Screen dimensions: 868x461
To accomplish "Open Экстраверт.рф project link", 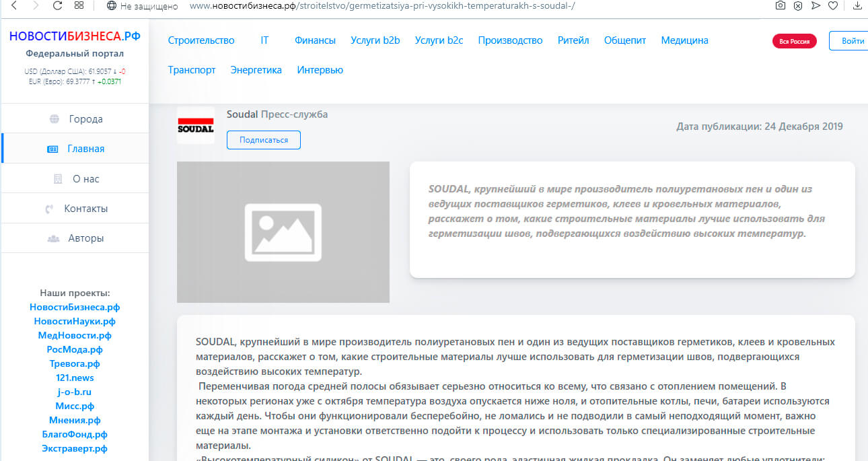I will (75, 448).
